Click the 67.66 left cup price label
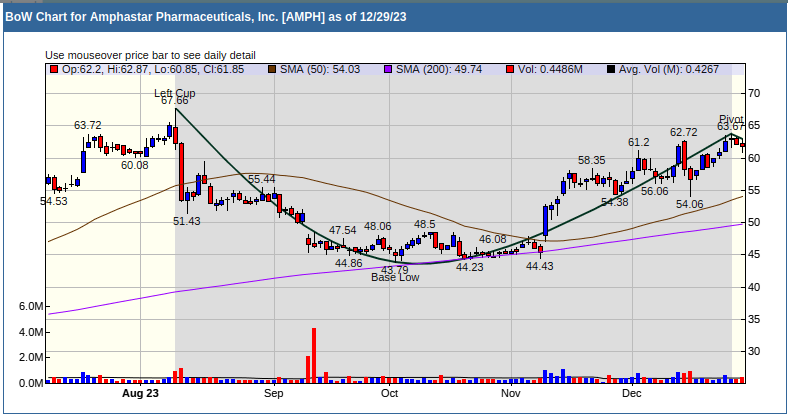788x416 pixels. [174, 100]
